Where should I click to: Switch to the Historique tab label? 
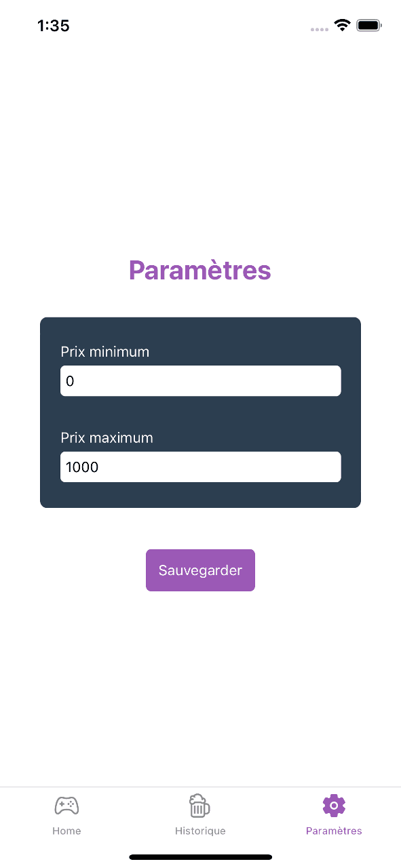click(x=200, y=831)
